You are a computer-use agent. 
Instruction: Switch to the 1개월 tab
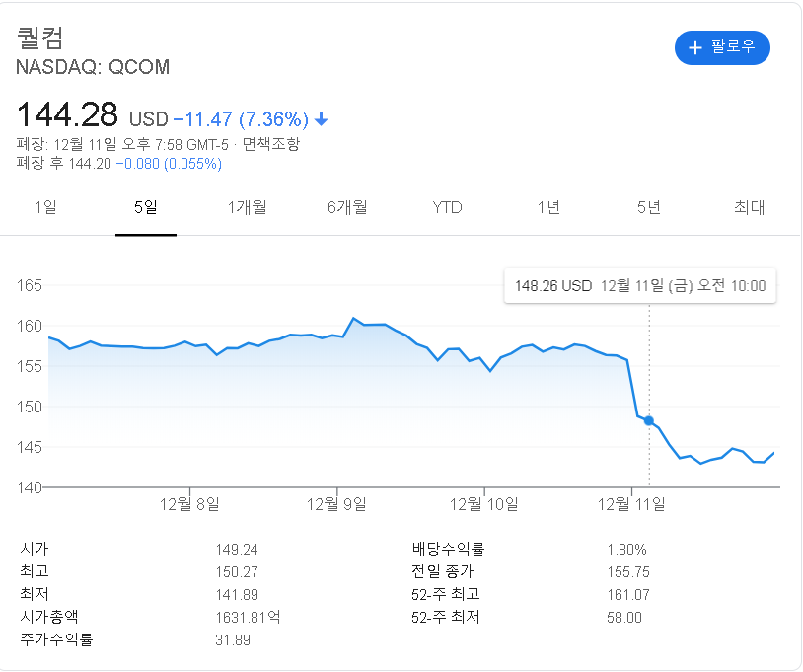(247, 207)
